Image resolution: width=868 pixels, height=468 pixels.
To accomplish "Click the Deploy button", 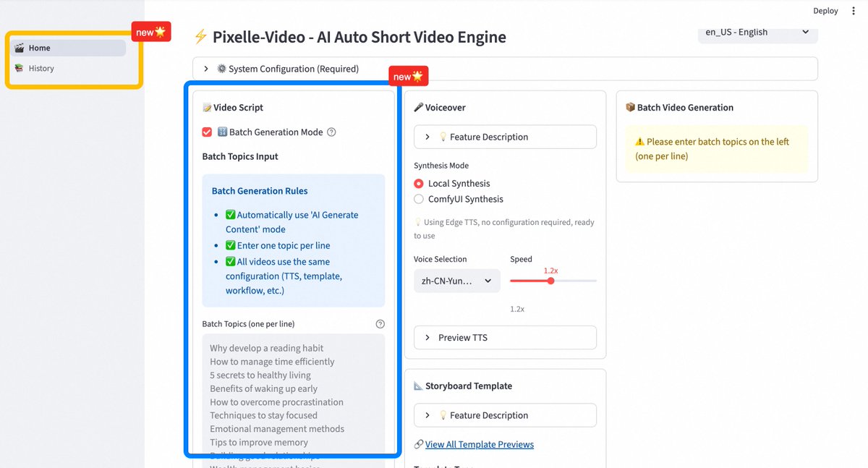I will click(x=825, y=11).
